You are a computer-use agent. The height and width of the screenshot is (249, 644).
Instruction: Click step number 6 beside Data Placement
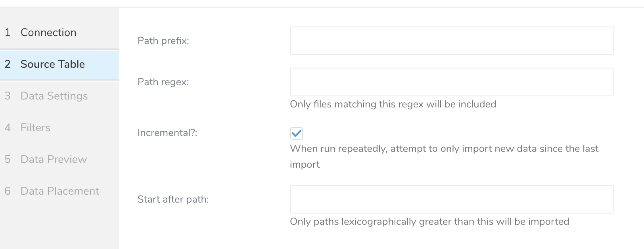[8, 191]
